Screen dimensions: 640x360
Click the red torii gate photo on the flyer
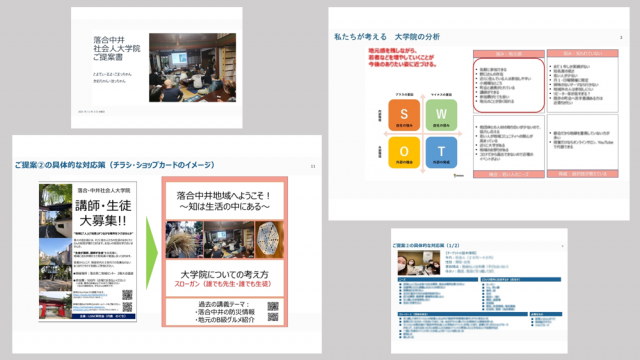(x=55, y=305)
